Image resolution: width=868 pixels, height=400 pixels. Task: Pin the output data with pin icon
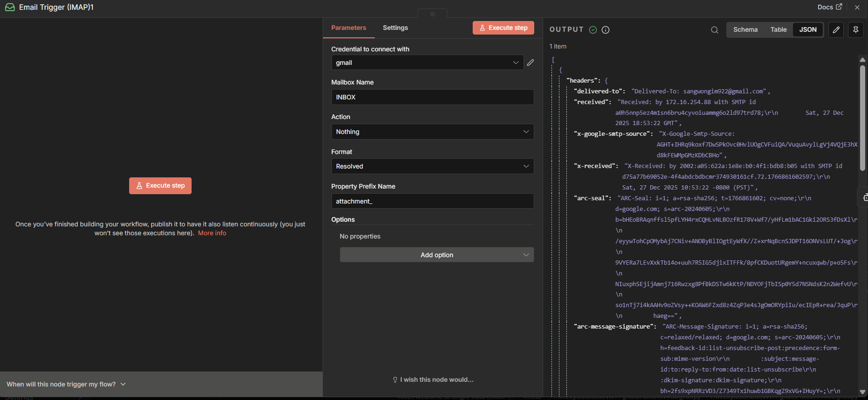856,30
